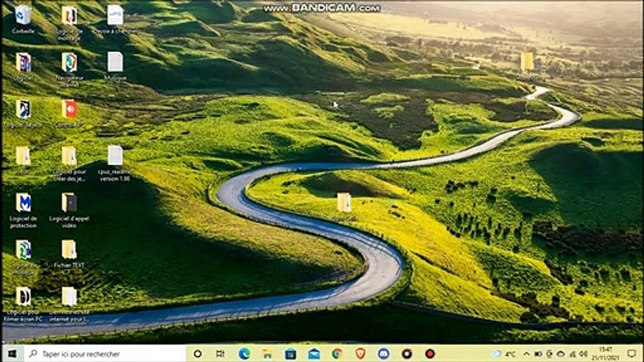This screenshot has height=362, width=644.
Task: Open Discord from the taskbar
Action: coord(383,354)
